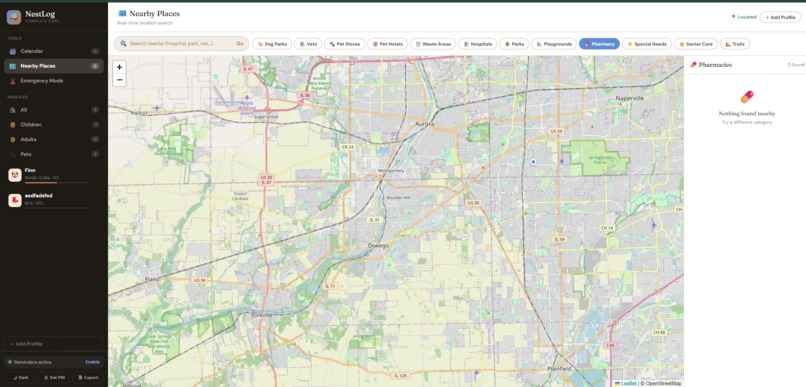
Task: Activate Emergency Mode
Action: coord(53,81)
